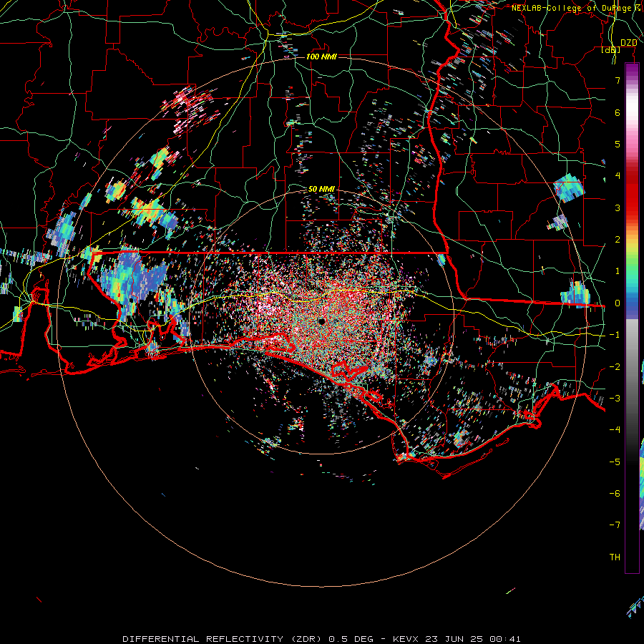Click the TH threshold label on scale
Image resolution: width=644 pixels, height=644 pixels.
coord(615,557)
